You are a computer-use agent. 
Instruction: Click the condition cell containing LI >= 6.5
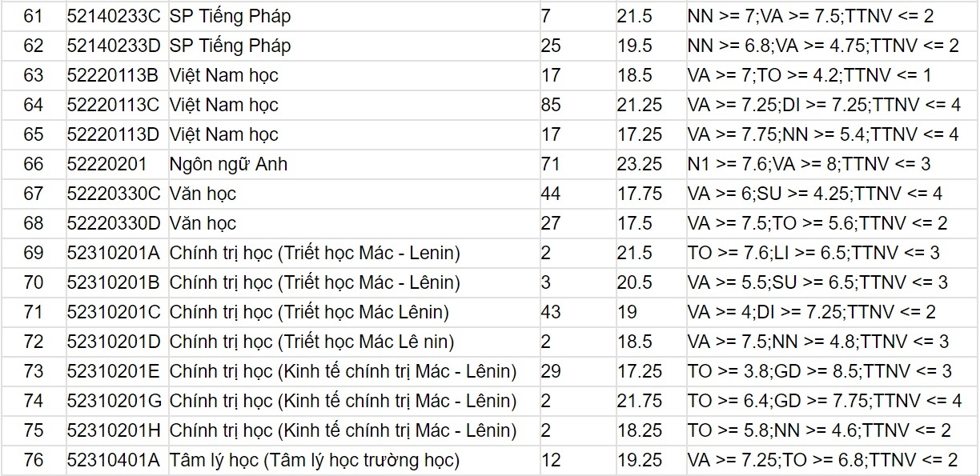point(813,253)
